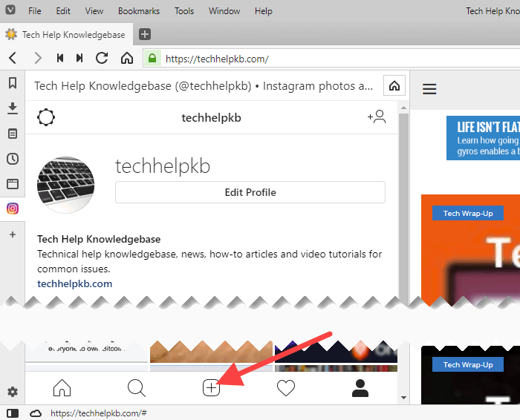Go to the browser home page
Screen dimensions: 520x420
[127, 58]
